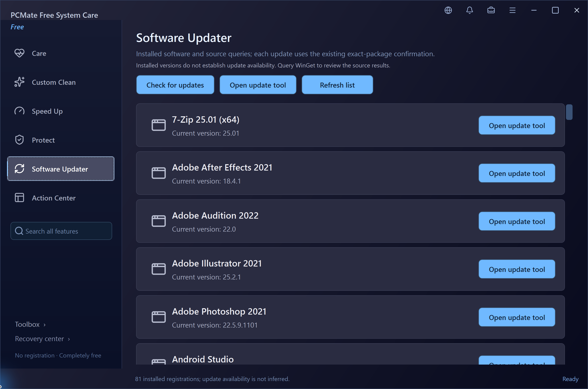This screenshot has height=389, width=588.
Task: Click Check for updates button
Action: (x=175, y=85)
